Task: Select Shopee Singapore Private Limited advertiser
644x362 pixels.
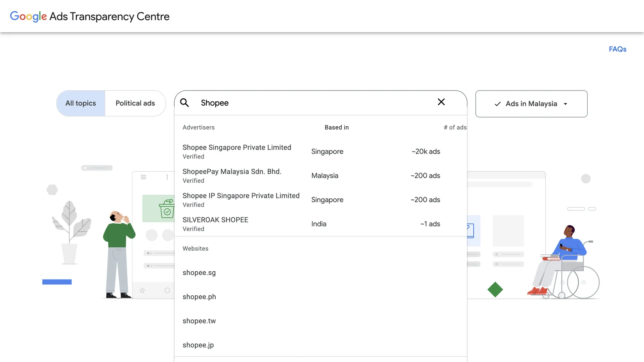Action: pos(320,152)
